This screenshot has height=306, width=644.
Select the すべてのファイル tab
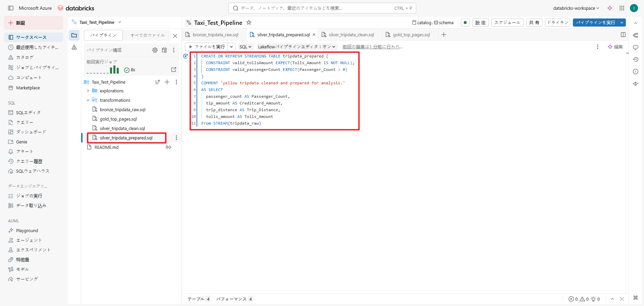[x=148, y=35]
